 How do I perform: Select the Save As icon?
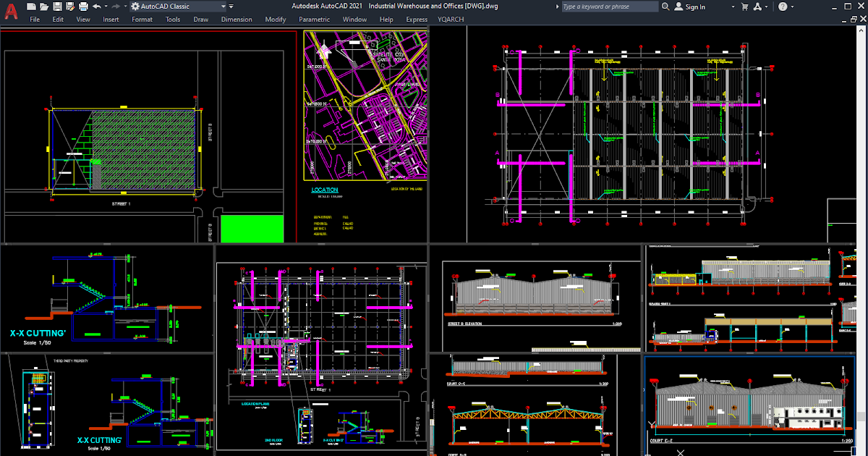pos(69,6)
